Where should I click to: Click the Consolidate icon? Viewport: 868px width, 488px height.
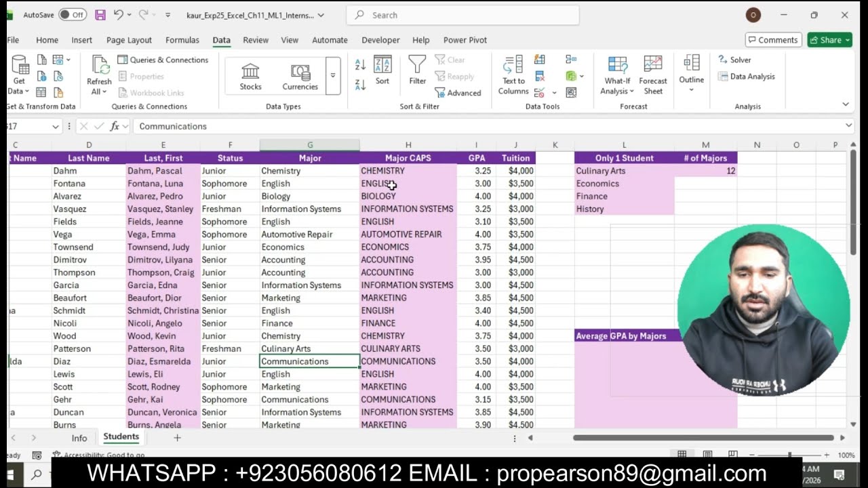(571, 59)
